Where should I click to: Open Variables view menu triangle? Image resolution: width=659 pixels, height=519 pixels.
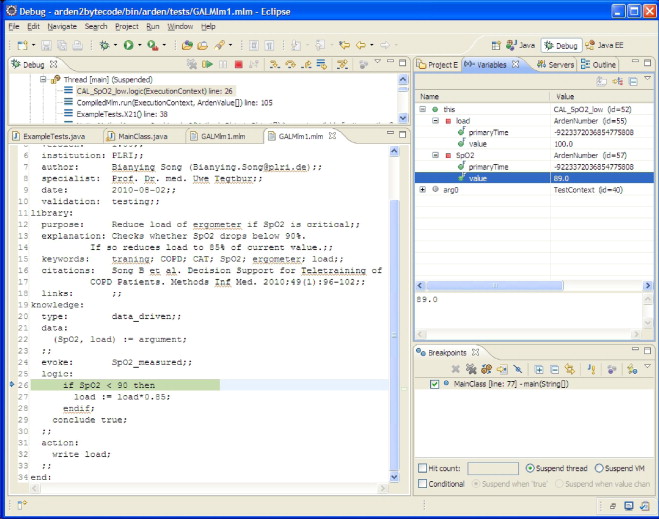click(647, 78)
